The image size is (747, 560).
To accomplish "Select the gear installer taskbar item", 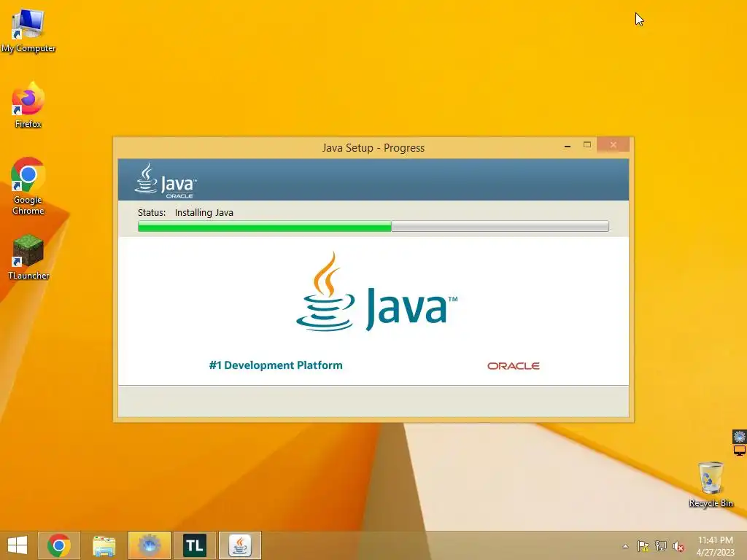I will pos(149,545).
